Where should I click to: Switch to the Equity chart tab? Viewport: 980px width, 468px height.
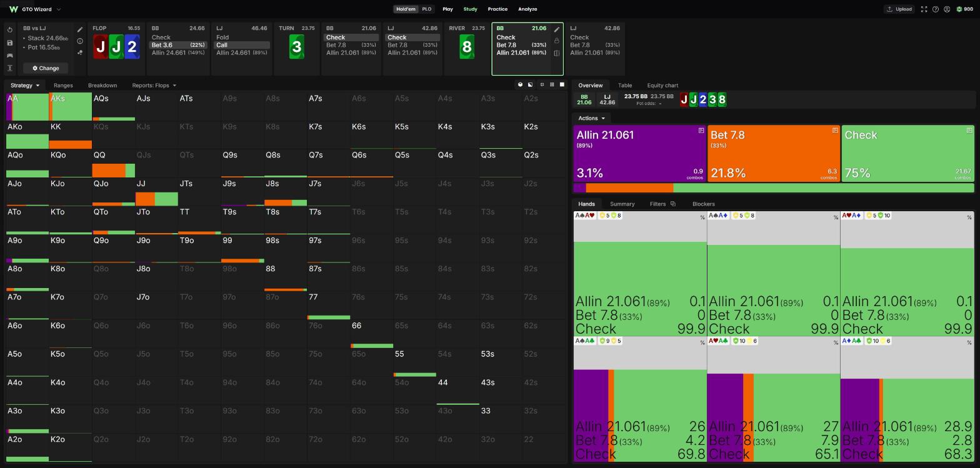click(662, 86)
